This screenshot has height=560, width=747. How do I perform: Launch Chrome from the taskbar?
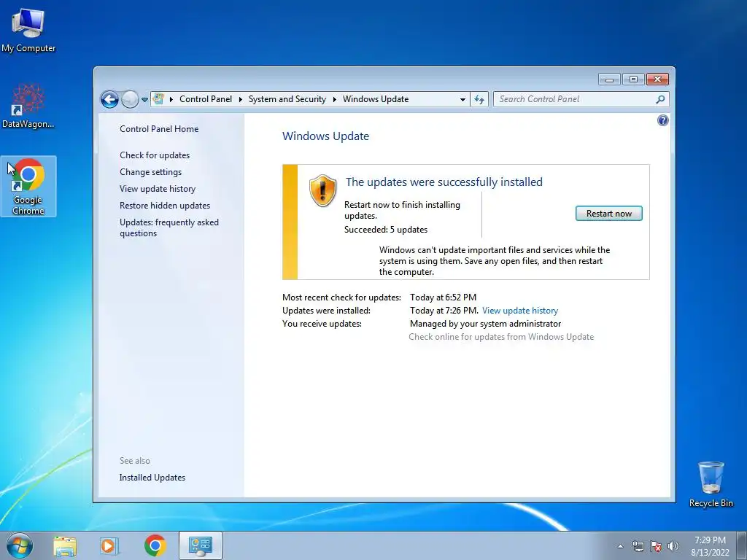point(155,545)
